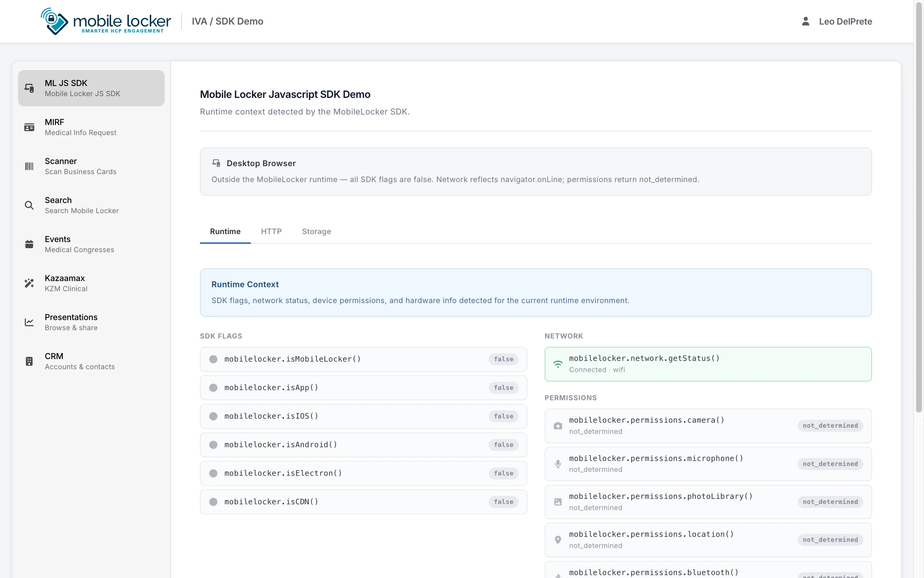The height and width of the screenshot is (578, 924).
Task: Select the ML JS SDK sidebar icon
Action: (29, 88)
